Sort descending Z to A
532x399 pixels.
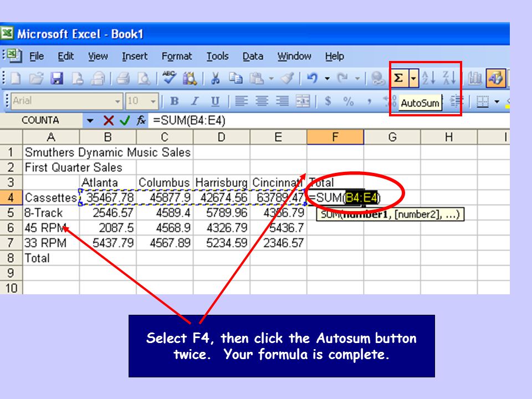pos(448,78)
